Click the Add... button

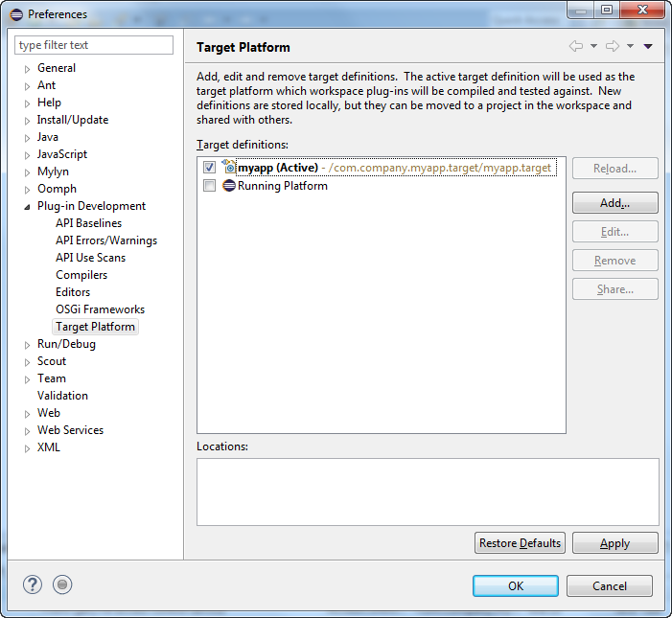coord(615,202)
